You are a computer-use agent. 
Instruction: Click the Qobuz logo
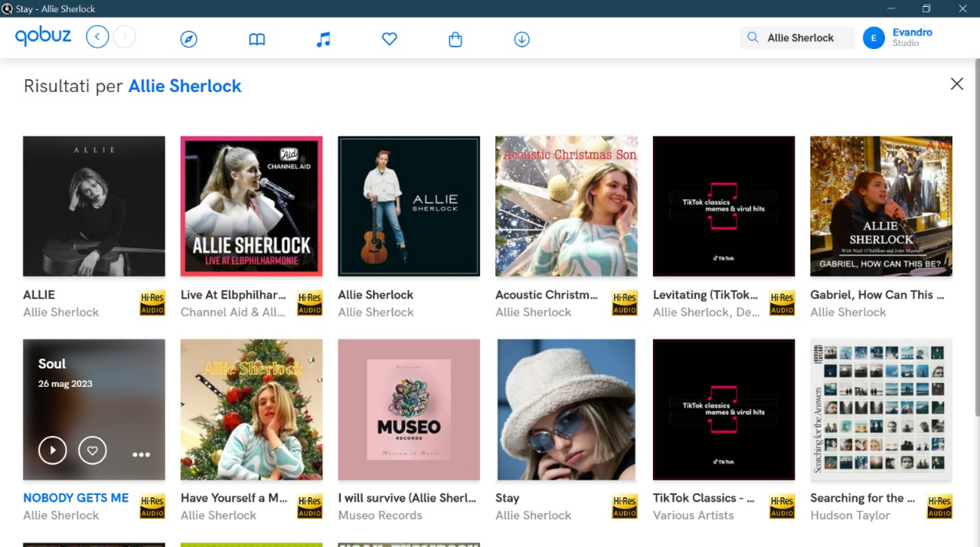click(43, 36)
